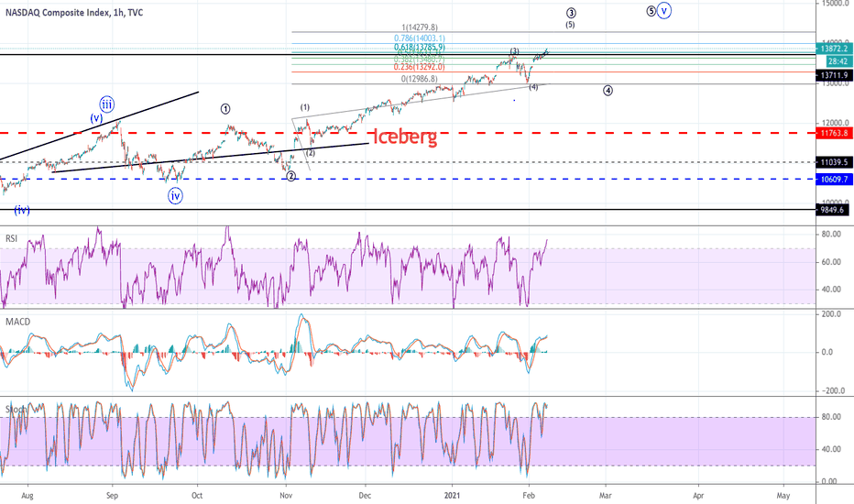Screen dimensions: 854x504
Task: Select Fibonacci level 1(14279.8) label
Action: 420,27
